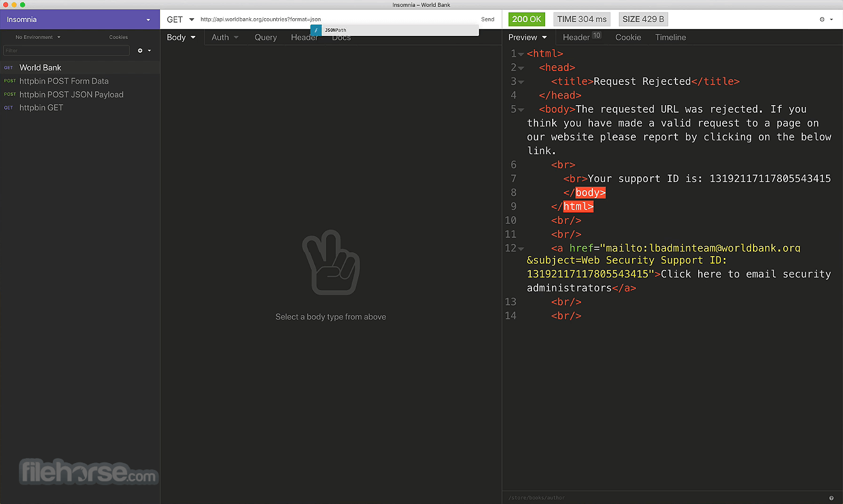Click the response JSONPath filter field
Screen dimensions: 843x504
pos(665,498)
